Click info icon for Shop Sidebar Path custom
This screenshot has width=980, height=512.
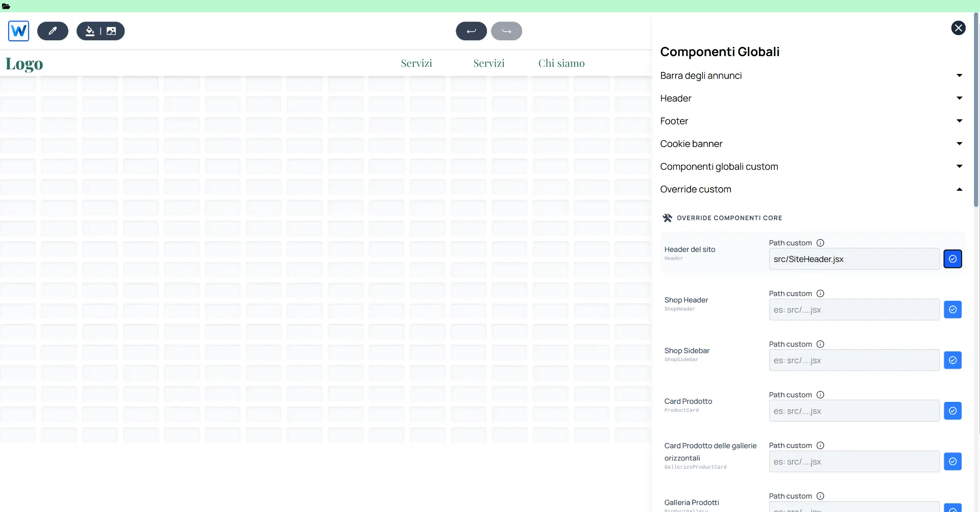[820, 344]
